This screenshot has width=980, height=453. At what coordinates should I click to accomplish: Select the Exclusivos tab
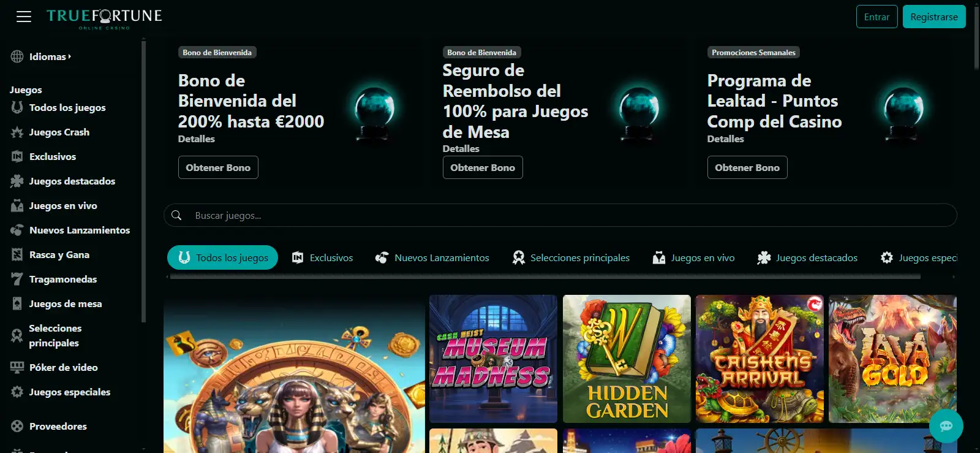click(x=322, y=257)
